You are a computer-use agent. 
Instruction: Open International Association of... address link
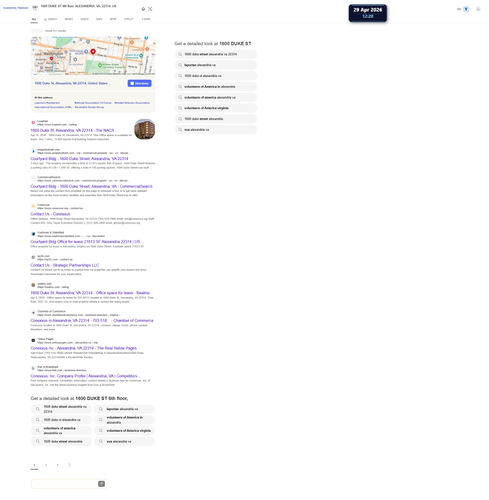[53, 107]
